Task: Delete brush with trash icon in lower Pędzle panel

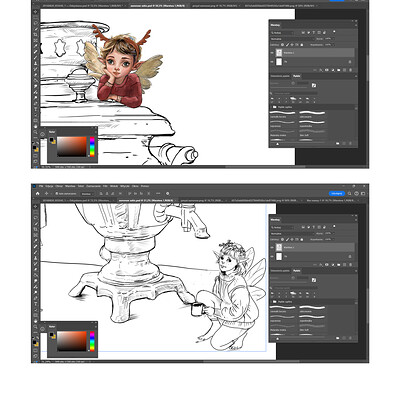Action: click(x=350, y=338)
